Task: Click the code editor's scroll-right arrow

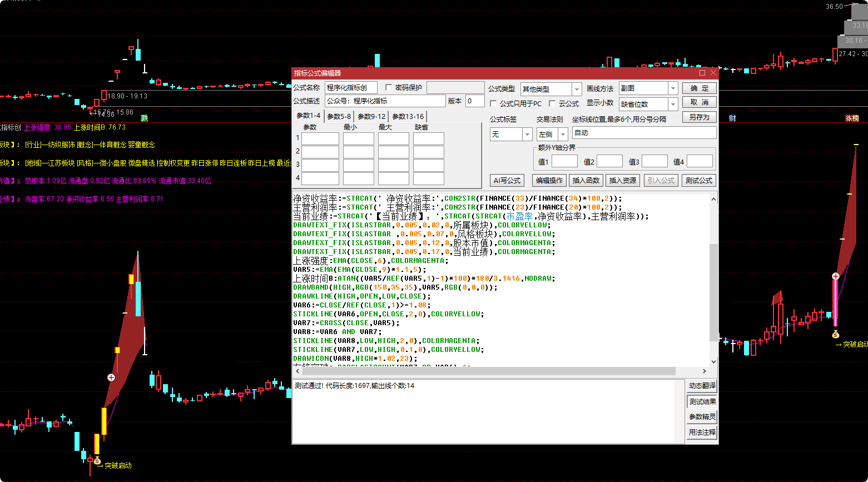Action: (705, 371)
